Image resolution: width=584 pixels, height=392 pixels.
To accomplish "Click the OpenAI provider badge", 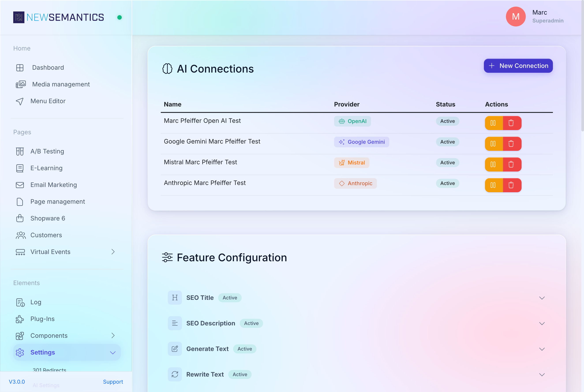I will [352, 121].
